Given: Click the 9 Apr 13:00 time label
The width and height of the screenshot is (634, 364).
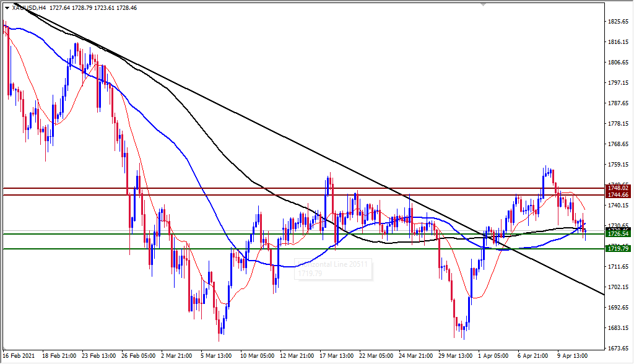Looking at the screenshot, I should 572,356.
